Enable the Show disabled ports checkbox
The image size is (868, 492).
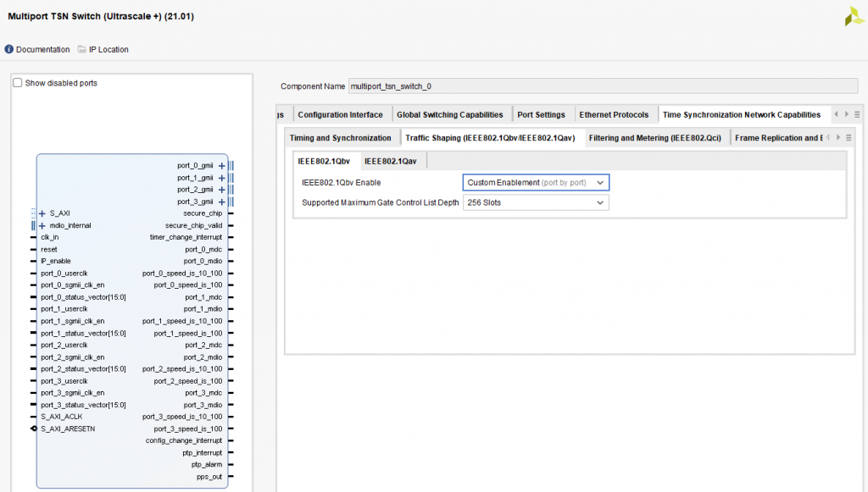pos(18,83)
